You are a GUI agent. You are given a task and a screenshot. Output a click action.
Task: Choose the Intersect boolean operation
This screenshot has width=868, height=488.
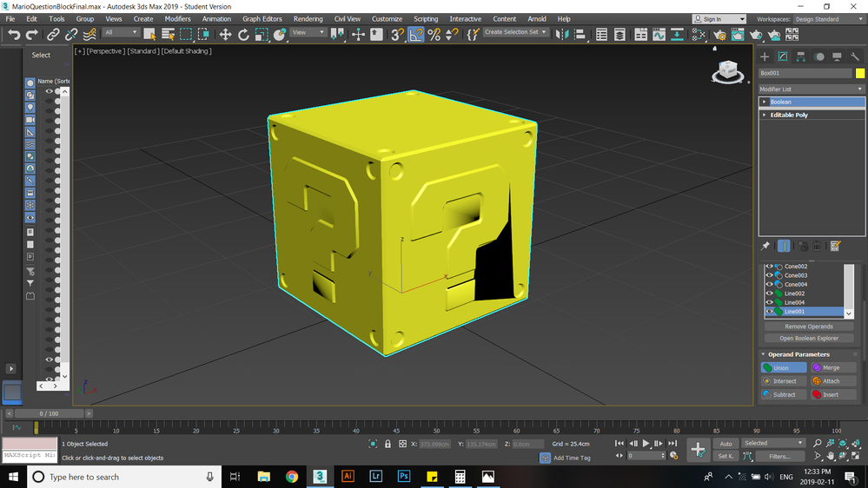tap(784, 381)
